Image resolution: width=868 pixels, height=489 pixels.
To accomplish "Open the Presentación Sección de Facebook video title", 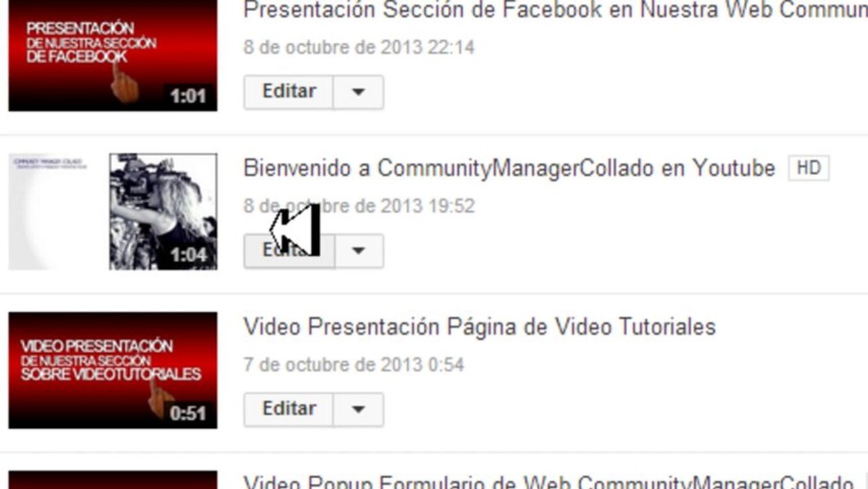I will coord(555,10).
